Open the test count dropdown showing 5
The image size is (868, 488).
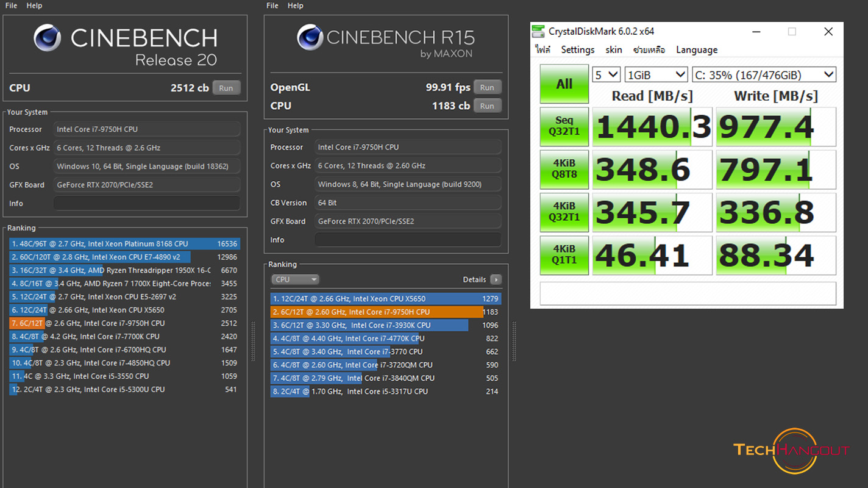(x=607, y=75)
